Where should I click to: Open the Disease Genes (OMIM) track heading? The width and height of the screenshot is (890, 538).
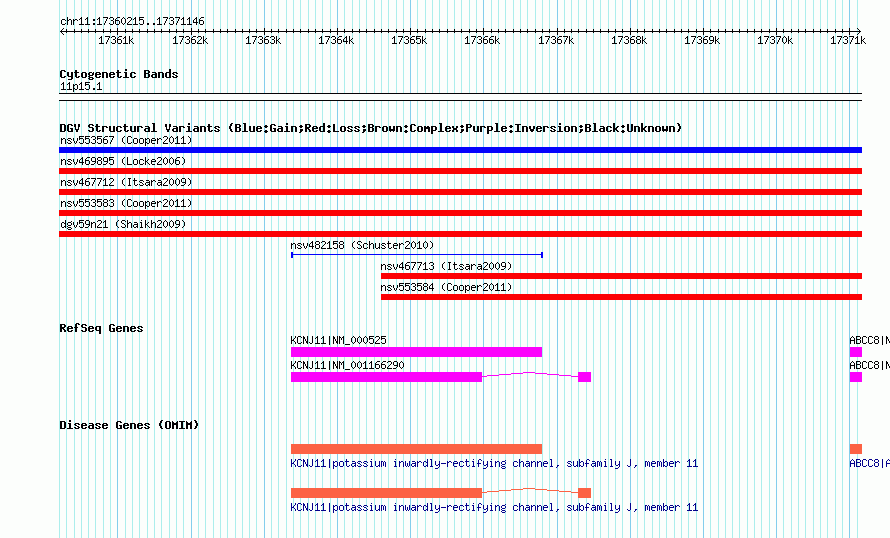(x=129, y=425)
